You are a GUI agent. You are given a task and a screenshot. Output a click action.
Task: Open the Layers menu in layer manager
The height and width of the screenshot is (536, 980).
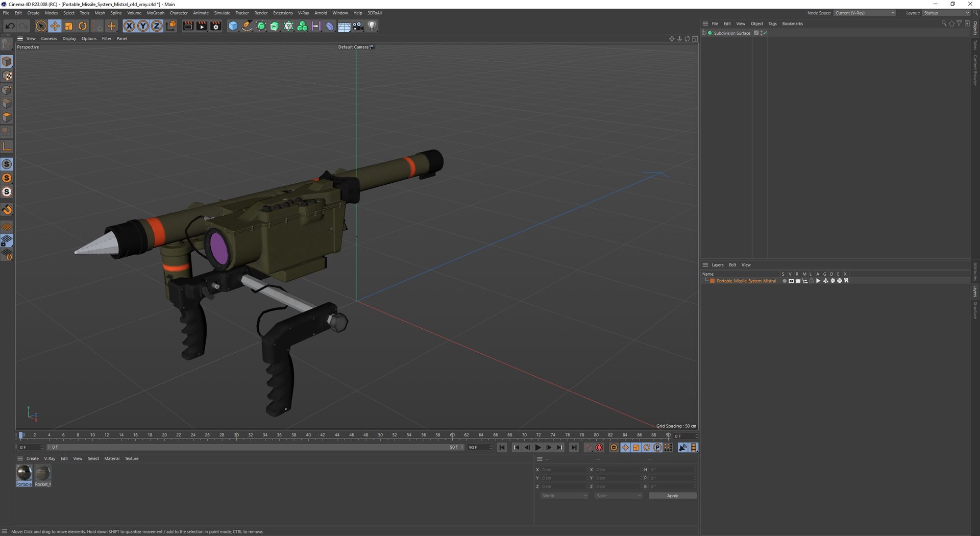click(x=717, y=265)
